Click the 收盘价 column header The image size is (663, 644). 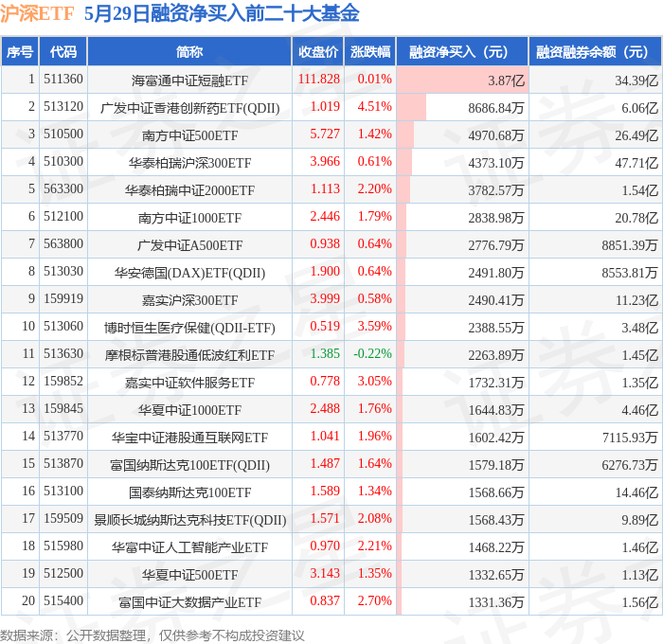coord(318,51)
